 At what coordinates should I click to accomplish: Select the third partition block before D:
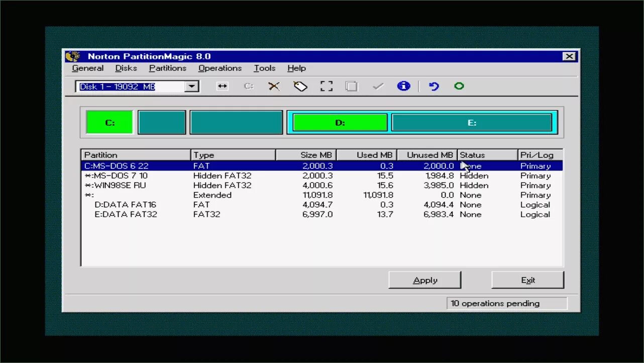click(236, 123)
